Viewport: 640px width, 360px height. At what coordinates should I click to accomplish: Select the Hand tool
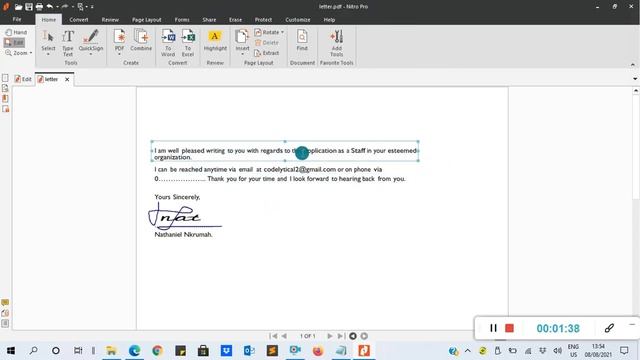(x=16, y=32)
